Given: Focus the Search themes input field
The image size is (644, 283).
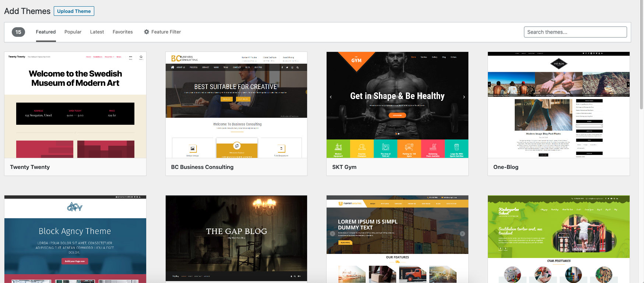Looking at the screenshot, I should click(x=575, y=32).
